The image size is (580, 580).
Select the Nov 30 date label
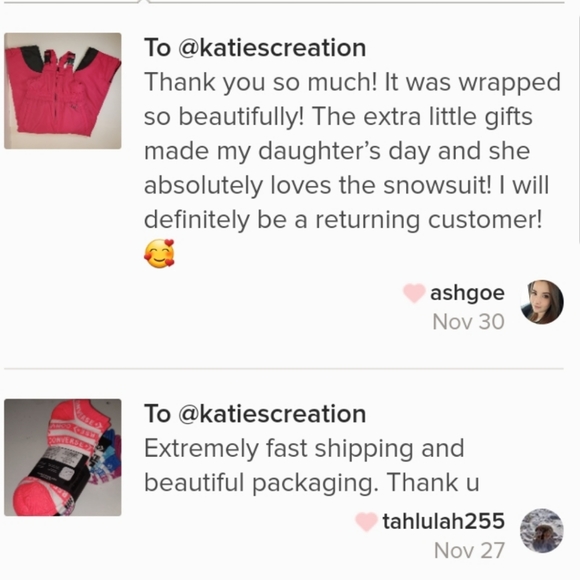coord(468,322)
